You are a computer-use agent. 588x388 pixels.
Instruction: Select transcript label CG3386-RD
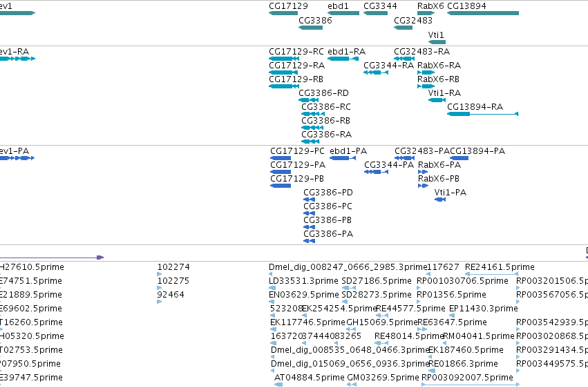(323, 93)
